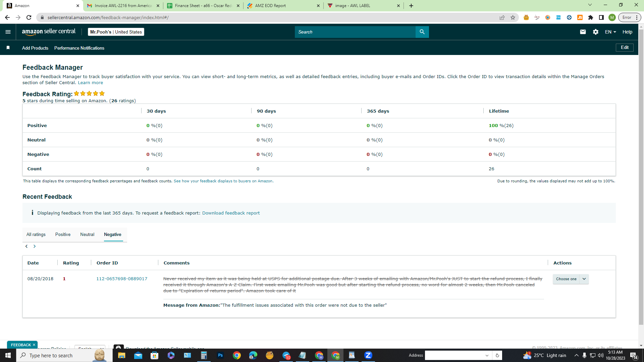Open the bear-in-honeypot browser extension

click(526, 17)
